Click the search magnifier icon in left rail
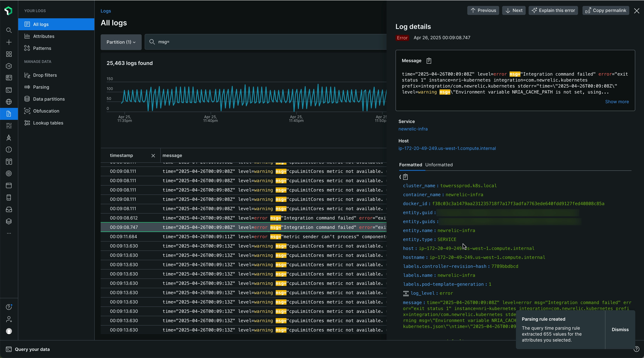 [x=9, y=30]
